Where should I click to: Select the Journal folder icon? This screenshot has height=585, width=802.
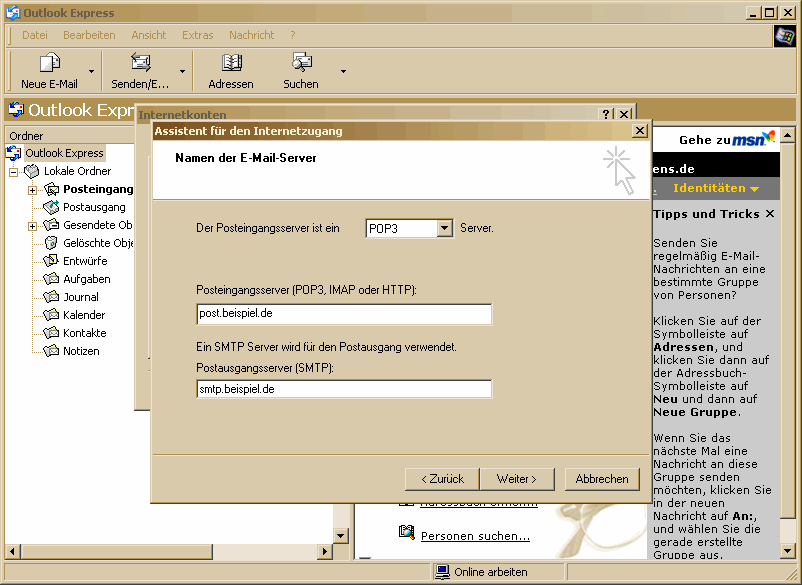click(51, 297)
